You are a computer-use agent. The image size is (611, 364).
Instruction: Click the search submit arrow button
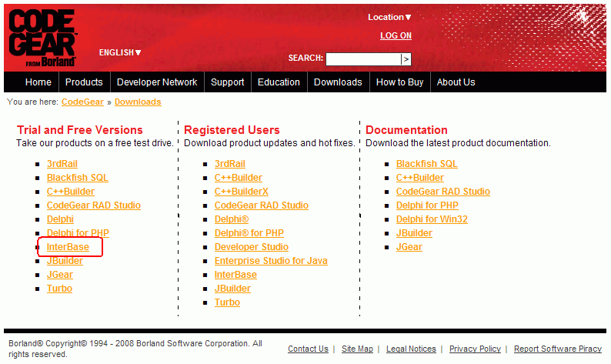point(406,59)
